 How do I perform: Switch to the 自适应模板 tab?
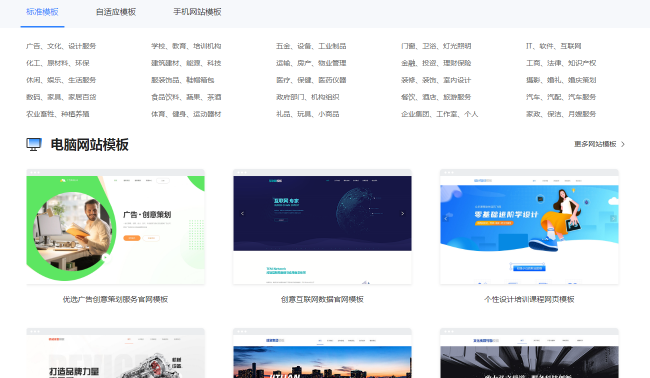click(x=116, y=12)
